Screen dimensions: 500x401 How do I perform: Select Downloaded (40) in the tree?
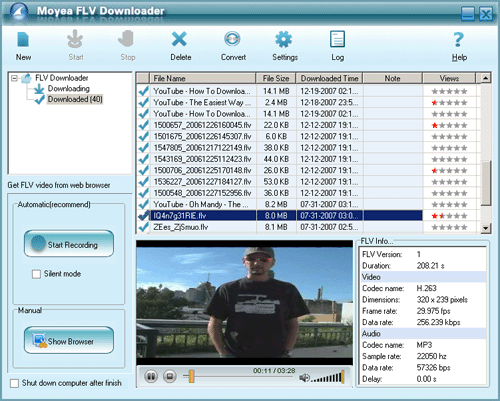click(75, 99)
